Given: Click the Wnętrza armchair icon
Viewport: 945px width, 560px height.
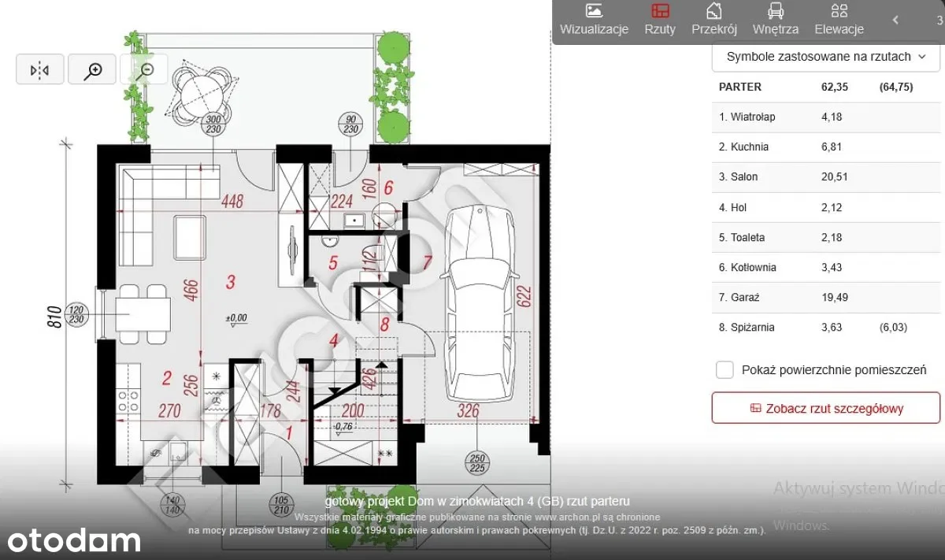Looking at the screenshot, I should tap(776, 11).
